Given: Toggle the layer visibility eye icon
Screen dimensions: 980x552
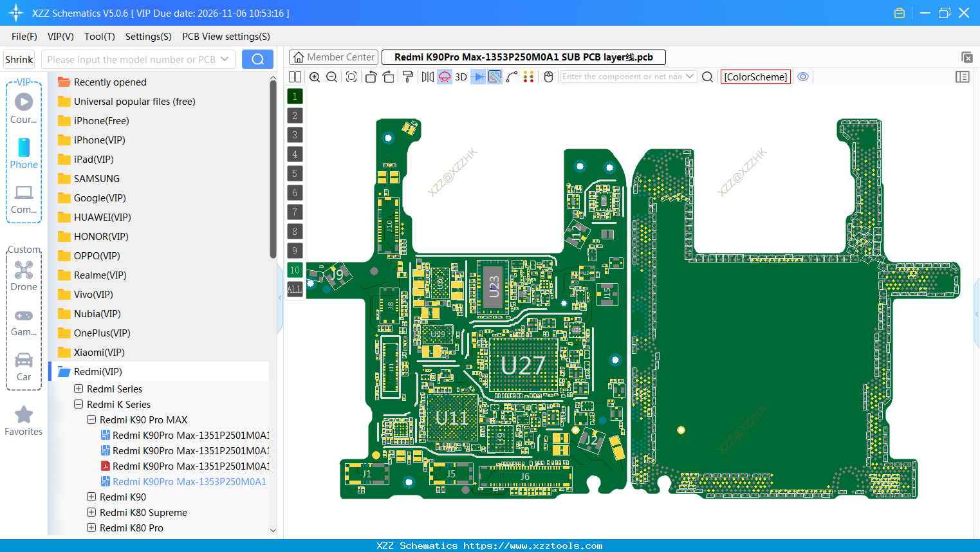Looking at the screenshot, I should coord(802,76).
